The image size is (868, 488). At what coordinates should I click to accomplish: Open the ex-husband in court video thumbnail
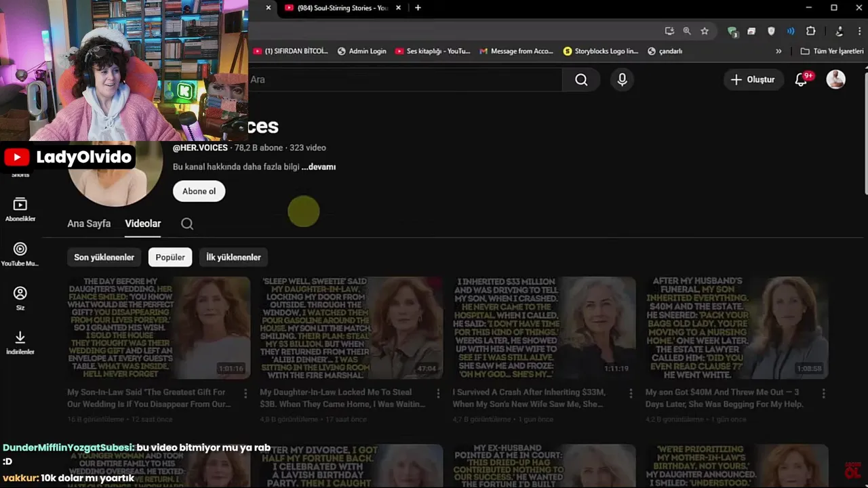point(544,466)
